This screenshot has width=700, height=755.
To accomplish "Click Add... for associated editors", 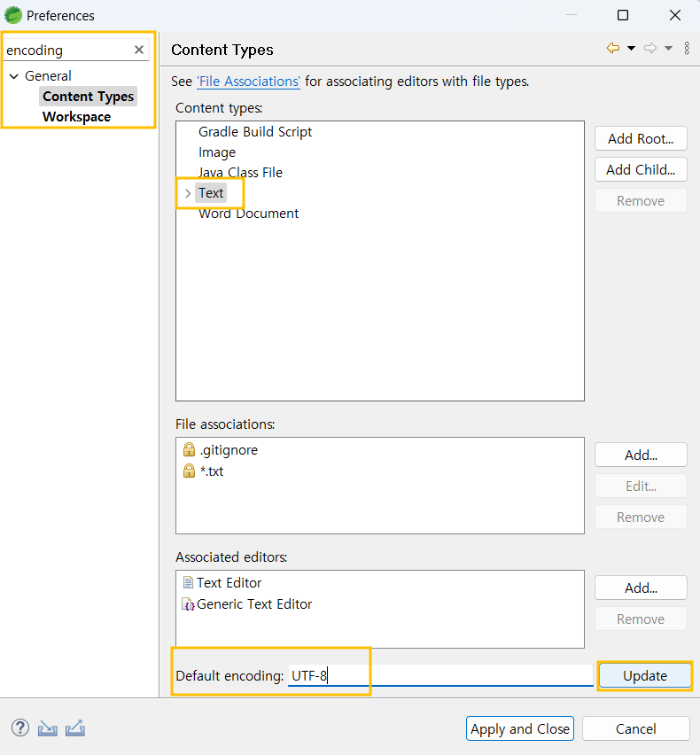I will [x=641, y=588].
